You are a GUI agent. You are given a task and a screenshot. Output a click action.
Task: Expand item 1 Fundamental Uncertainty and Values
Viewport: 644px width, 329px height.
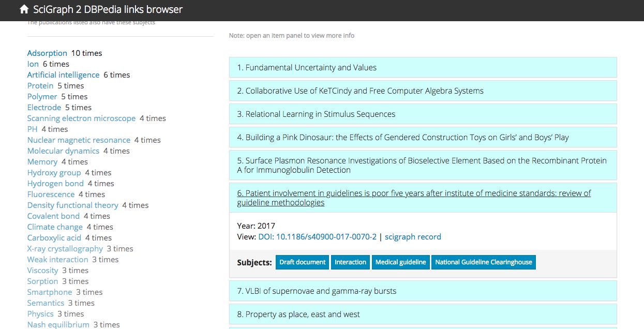423,67
